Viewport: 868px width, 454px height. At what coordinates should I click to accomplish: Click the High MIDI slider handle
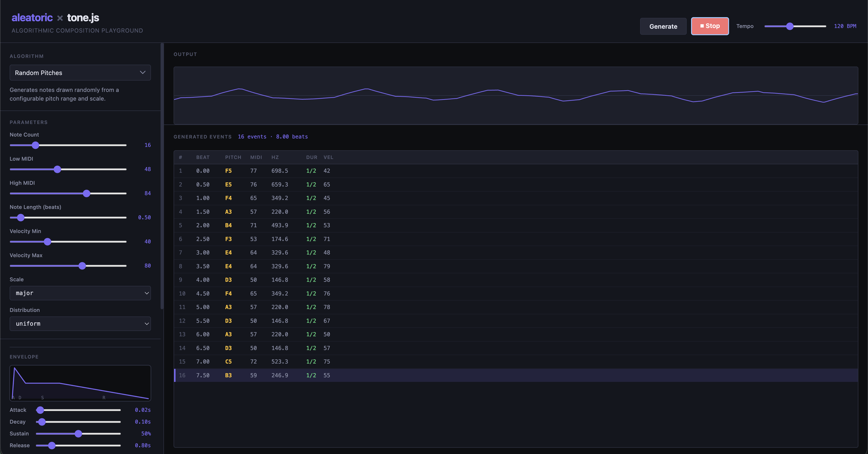[87, 193]
